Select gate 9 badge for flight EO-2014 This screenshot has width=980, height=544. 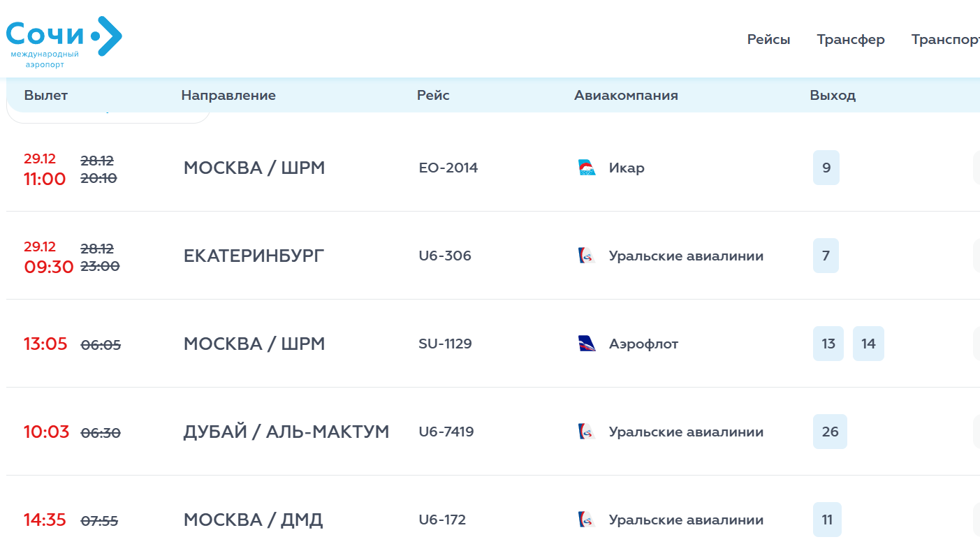[826, 168]
